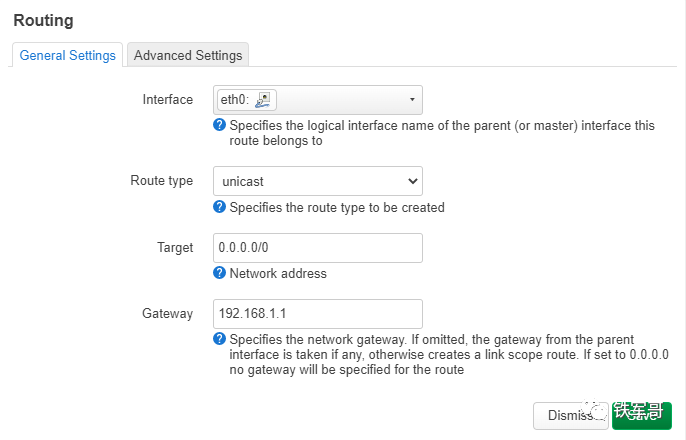Focus the Gateway field with 192.168.1.1
The height and width of the screenshot is (440, 686).
tap(318, 314)
